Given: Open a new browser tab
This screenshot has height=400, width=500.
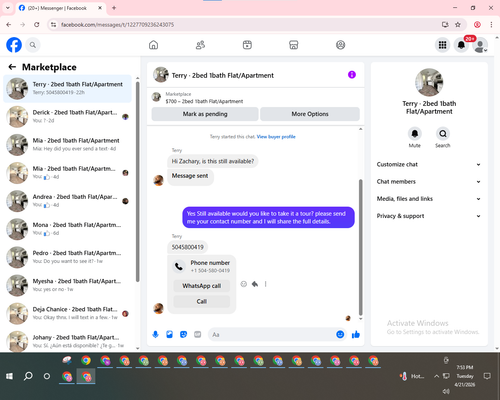Looking at the screenshot, I should (x=114, y=8).
